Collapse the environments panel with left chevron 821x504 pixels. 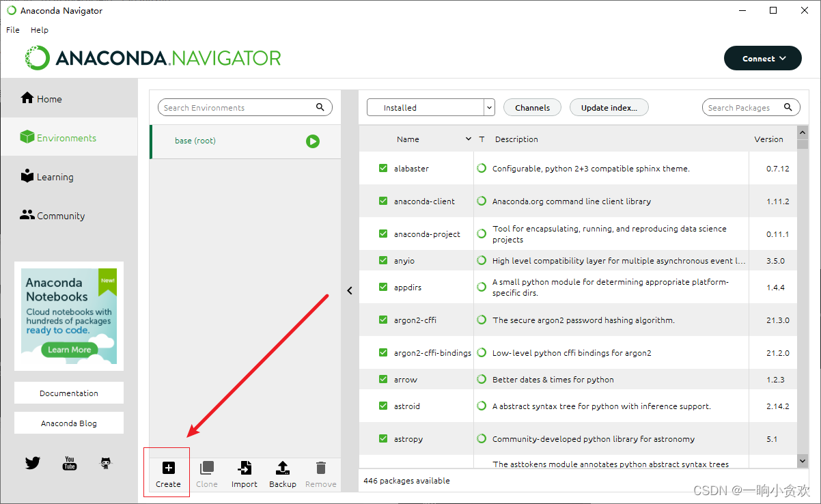coord(350,290)
